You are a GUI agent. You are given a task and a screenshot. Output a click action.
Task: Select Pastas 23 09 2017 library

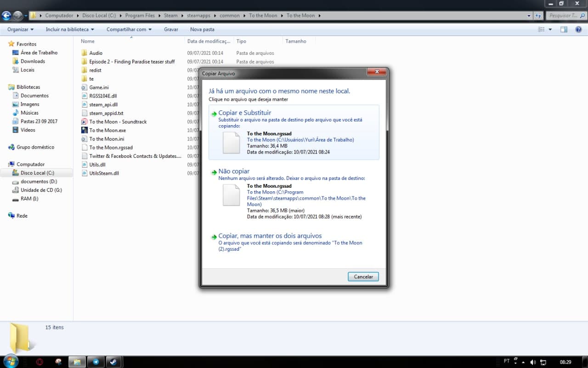(x=39, y=121)
